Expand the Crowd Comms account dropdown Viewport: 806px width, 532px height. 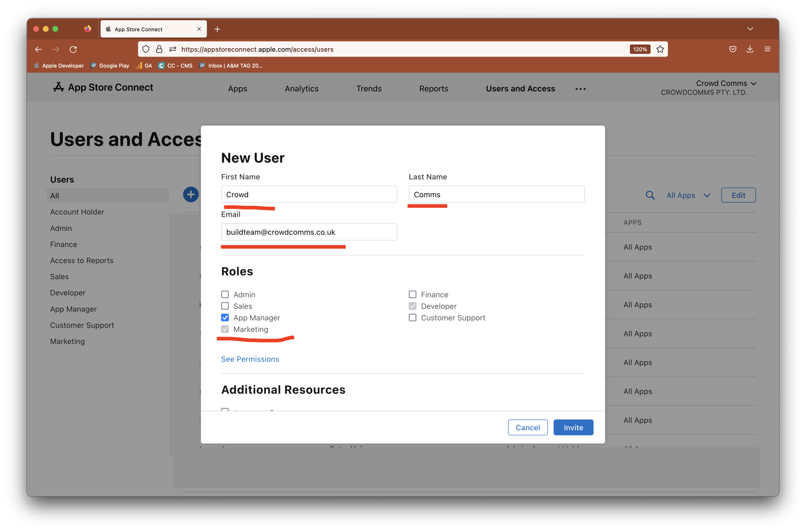(725, 83)
